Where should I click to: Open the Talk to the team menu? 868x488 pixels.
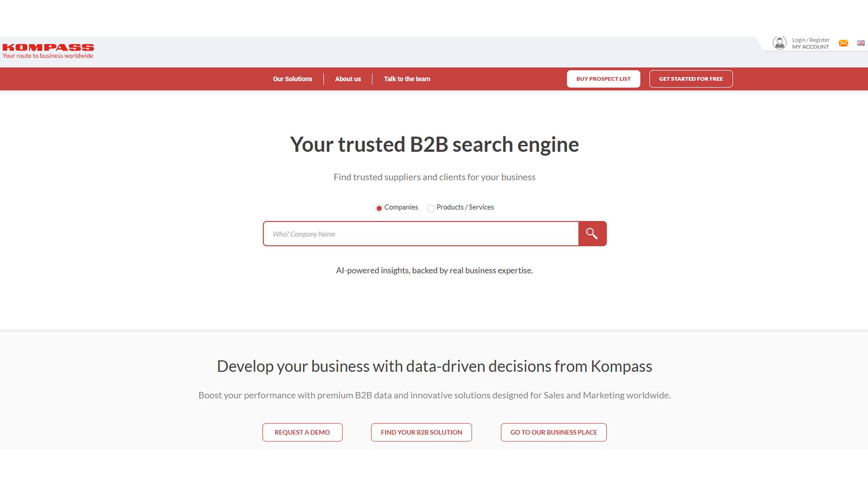tap(407, 79)
